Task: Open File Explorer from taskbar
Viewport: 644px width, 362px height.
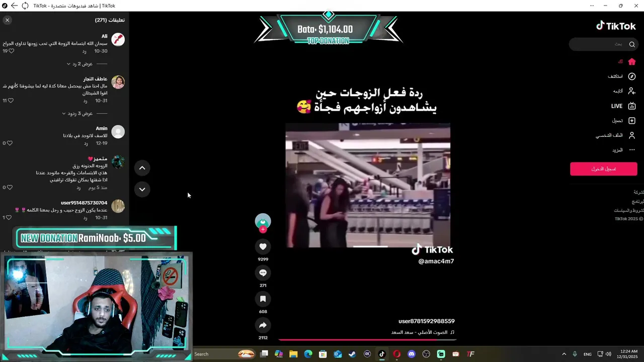Action: click(x=293, y=354)
